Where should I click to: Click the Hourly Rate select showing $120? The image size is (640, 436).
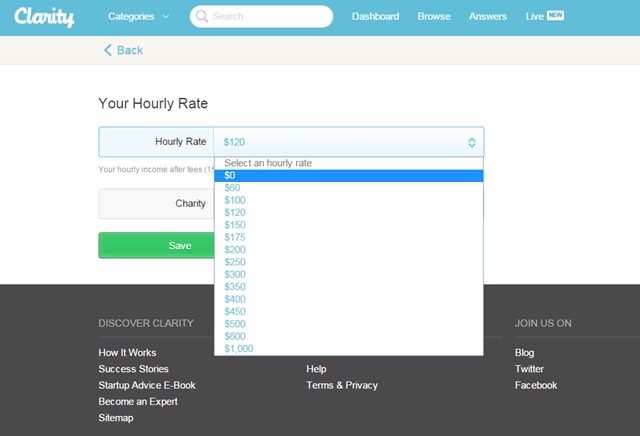(349, 142)
